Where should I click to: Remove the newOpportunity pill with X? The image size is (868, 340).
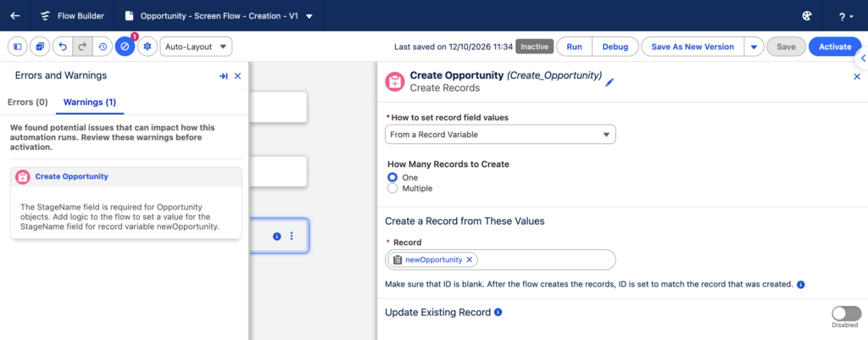click(x=470, y=259)
